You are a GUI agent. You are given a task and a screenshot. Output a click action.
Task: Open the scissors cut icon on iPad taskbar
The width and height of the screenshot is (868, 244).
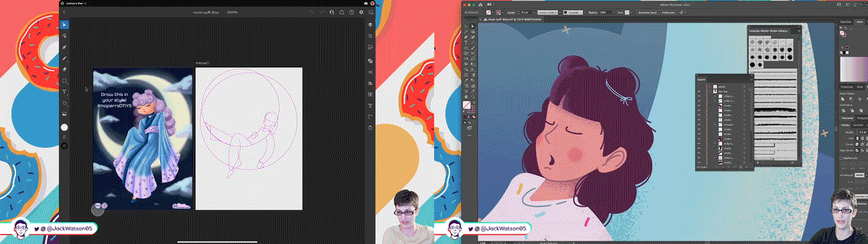coord(370,72)
